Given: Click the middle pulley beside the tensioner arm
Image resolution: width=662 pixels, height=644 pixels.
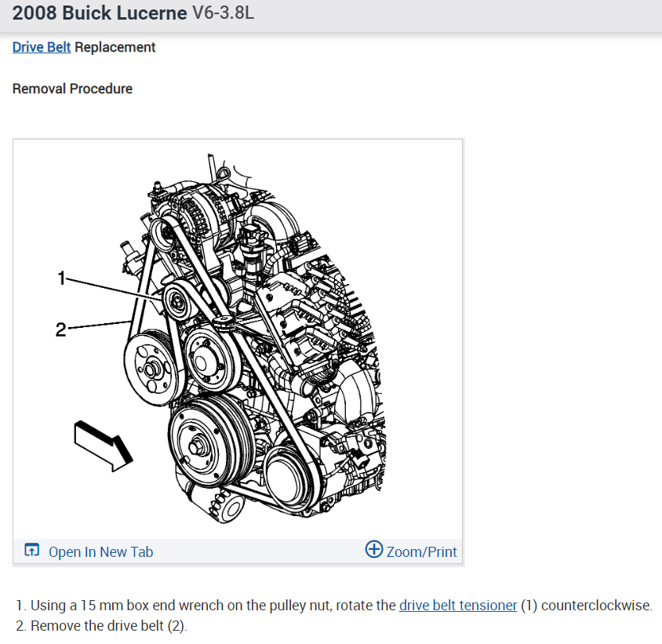Looking at the screenshot, I should click(208, 360).
